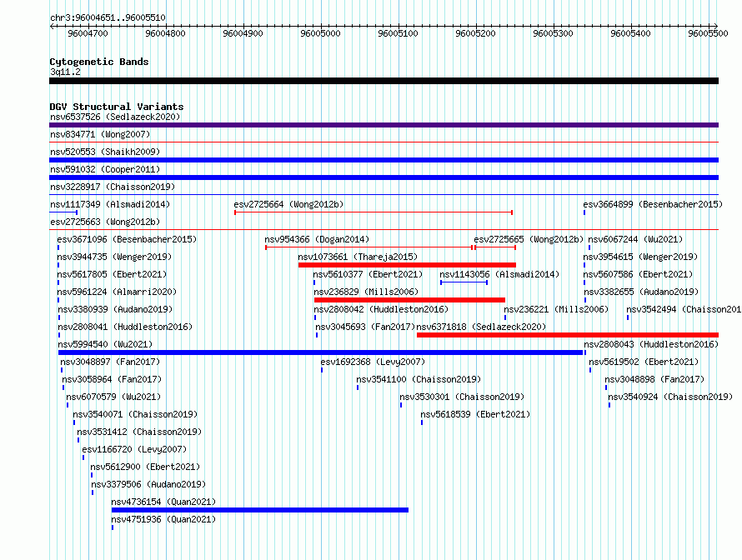This screenshot has width=742, height=560.
Task: Select nsv4751936 (Quan2021) label
Action: tap(163, 519)
